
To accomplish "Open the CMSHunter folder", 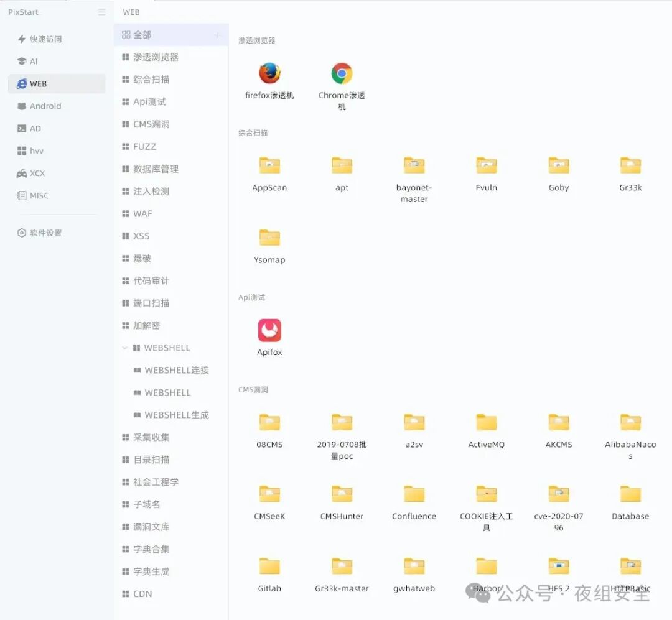I will [x=342, y=494].
